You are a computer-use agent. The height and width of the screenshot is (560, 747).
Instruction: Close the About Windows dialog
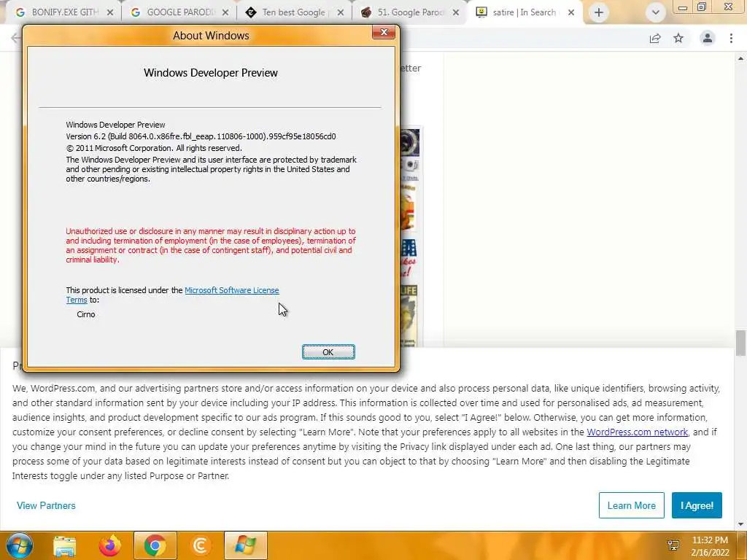(x=384, y=32)
